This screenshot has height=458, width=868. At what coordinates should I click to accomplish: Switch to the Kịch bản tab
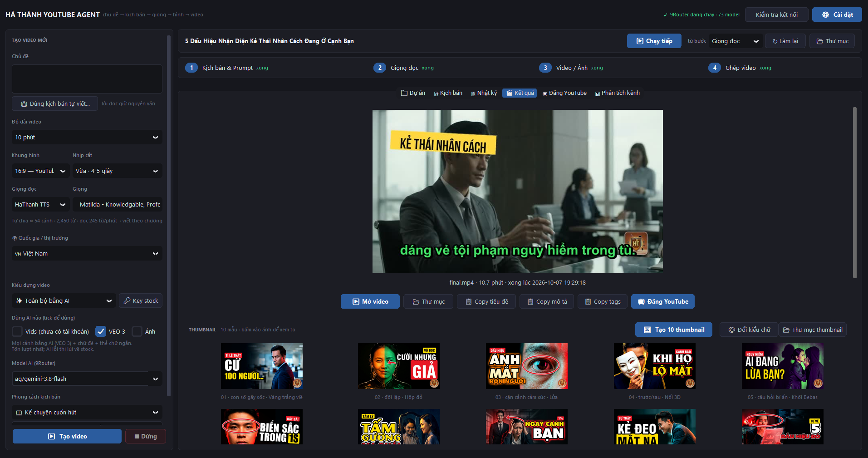tap(448, 93)
